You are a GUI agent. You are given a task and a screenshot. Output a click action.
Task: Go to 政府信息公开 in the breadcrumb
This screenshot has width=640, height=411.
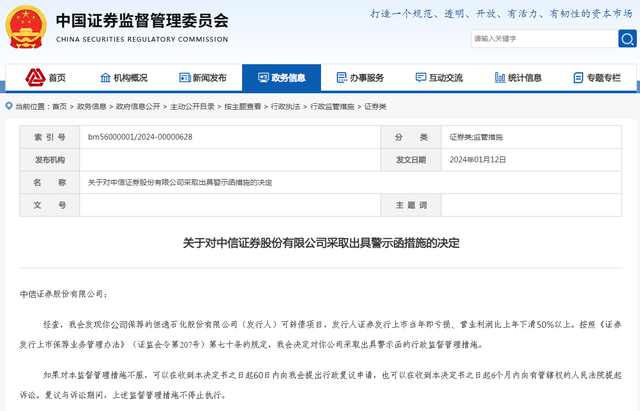click(138, 107)
